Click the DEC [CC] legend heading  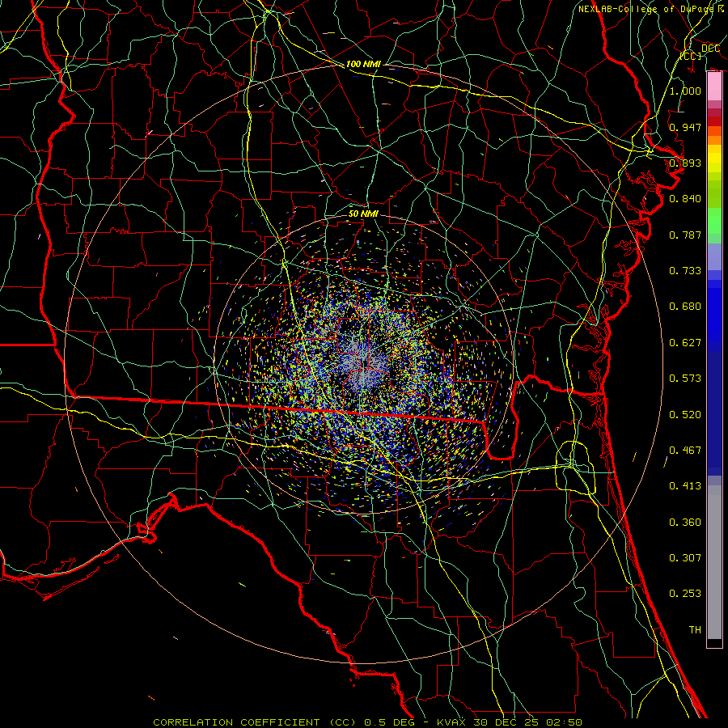(700, 52)
